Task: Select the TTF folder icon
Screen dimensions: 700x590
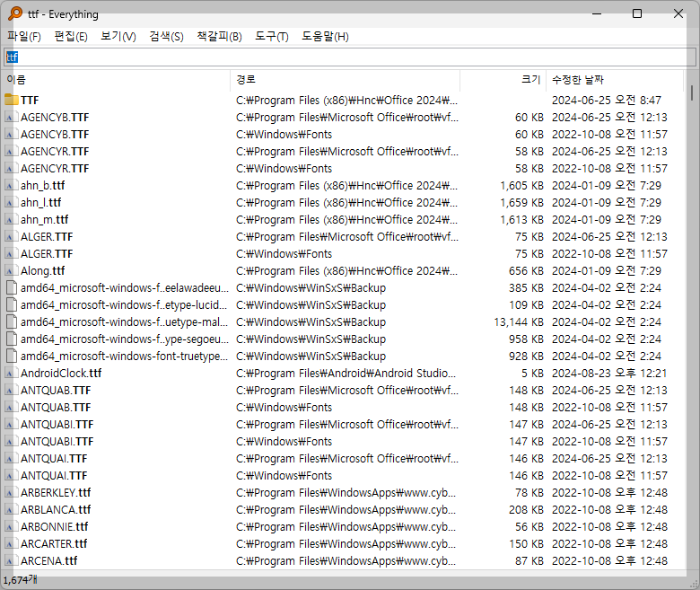Action: tap(12, 100)
